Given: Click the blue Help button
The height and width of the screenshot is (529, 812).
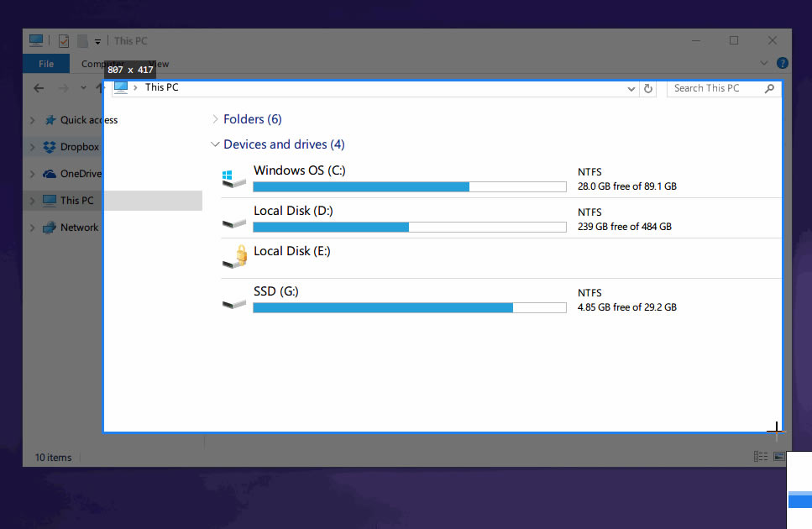Looking at the screenshot, I should [783, 63].
